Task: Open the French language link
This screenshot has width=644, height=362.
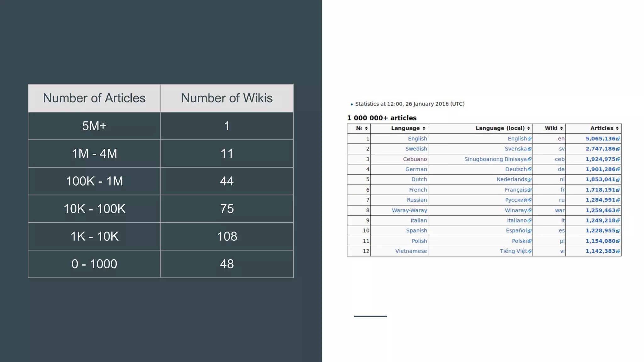Action: click(x=418, y=190)
